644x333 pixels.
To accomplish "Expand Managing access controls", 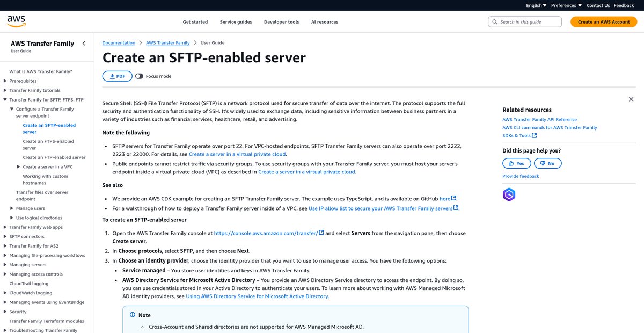I will (5, 274).
